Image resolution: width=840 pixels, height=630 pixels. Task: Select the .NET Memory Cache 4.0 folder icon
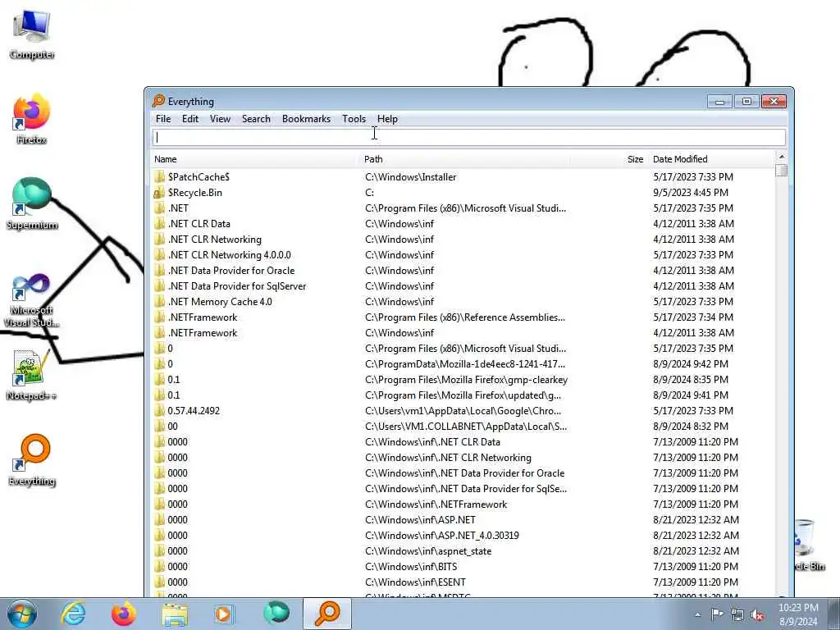[x=159, y=302]
